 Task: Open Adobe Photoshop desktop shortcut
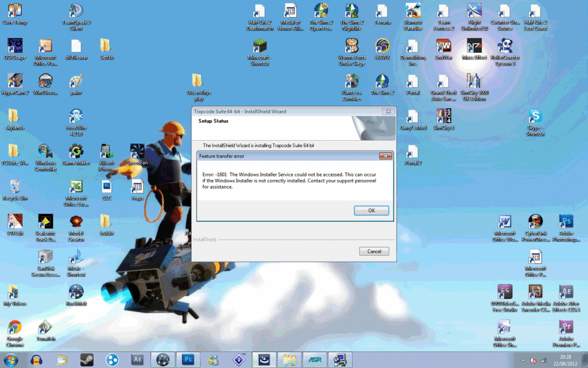click(x=566, y=228)
